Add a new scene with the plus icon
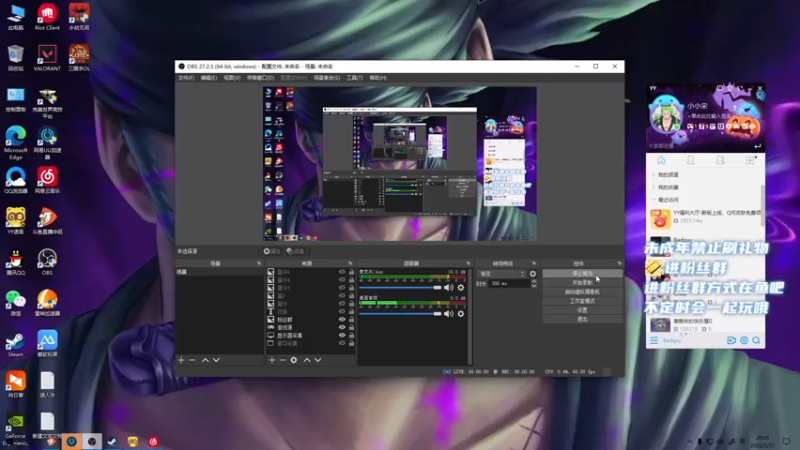This screenshot has height=450, width=800. [181, 360]
